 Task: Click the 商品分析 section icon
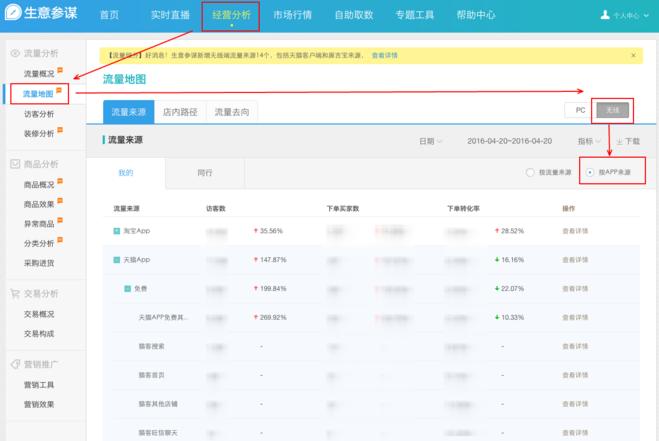15,164
